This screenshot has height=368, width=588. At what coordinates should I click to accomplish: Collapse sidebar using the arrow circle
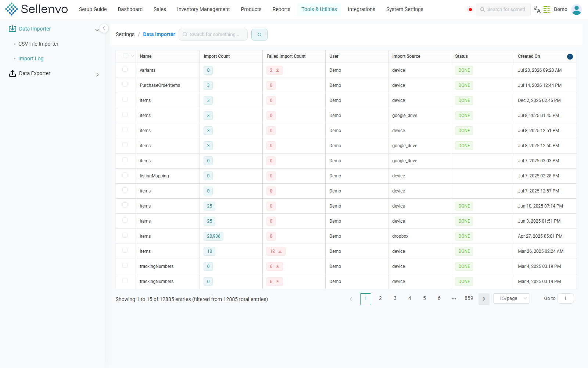pos(104,28)
